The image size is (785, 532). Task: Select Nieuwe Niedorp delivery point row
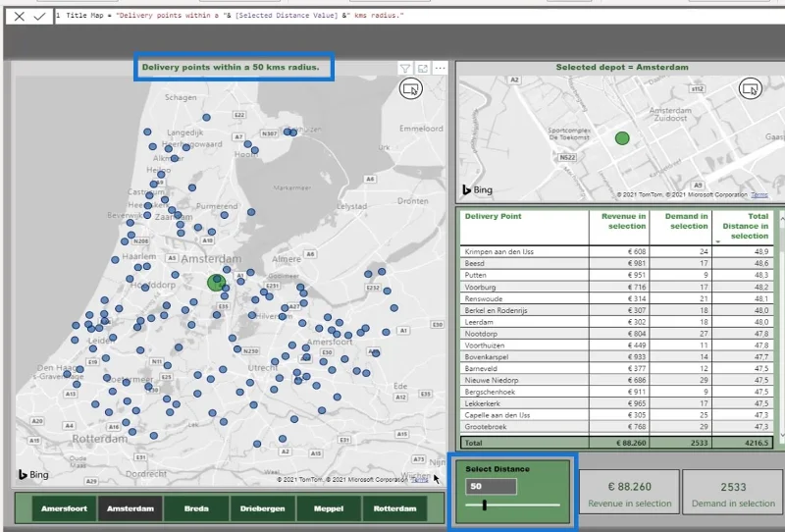coord(616,380)
